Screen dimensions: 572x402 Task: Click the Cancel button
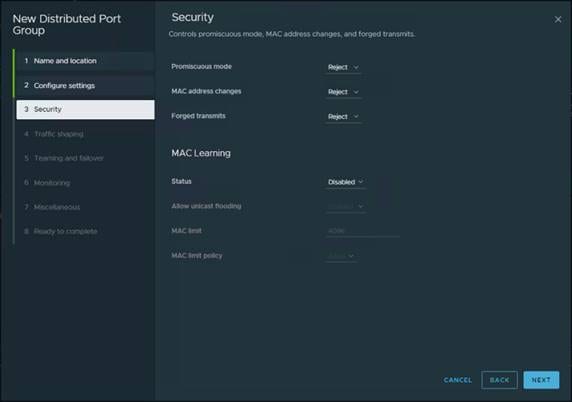(458, 380)
